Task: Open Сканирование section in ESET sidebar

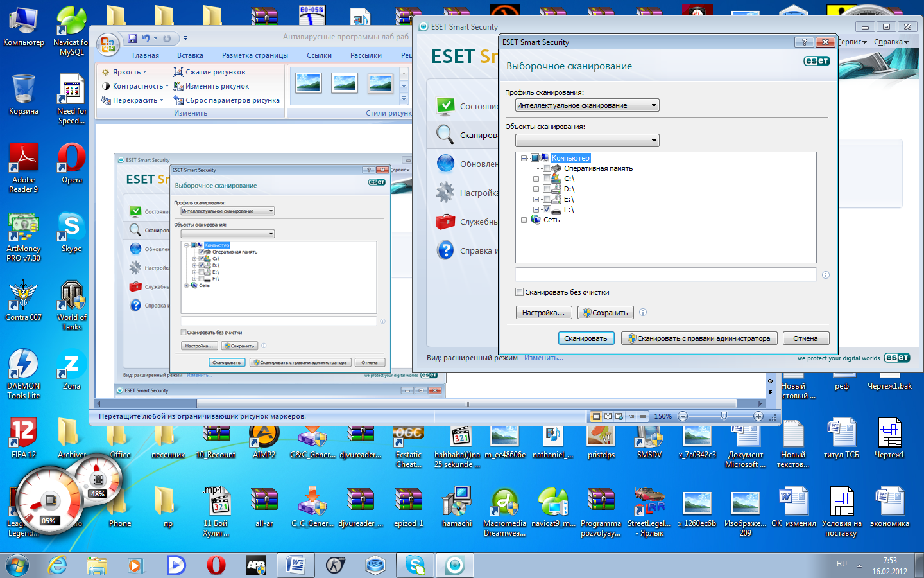Action: tap(466, 135)
